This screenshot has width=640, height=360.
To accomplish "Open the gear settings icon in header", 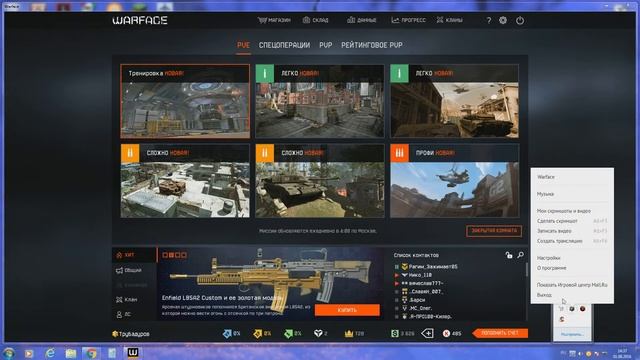I will pyautogui.click(x=503, y=20).
